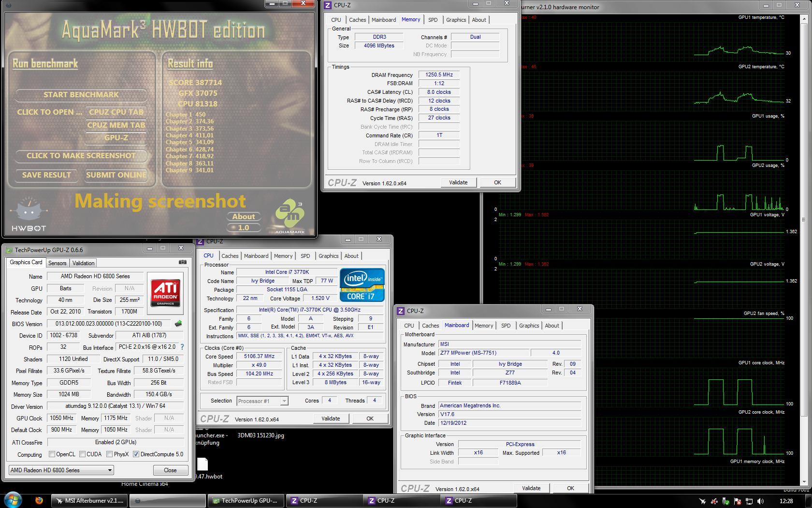Image resolution: width=812 pixels, height=508 pixels.
Task: Click the GPU-Z screenshot camera icon
Action: coord(182,262)
